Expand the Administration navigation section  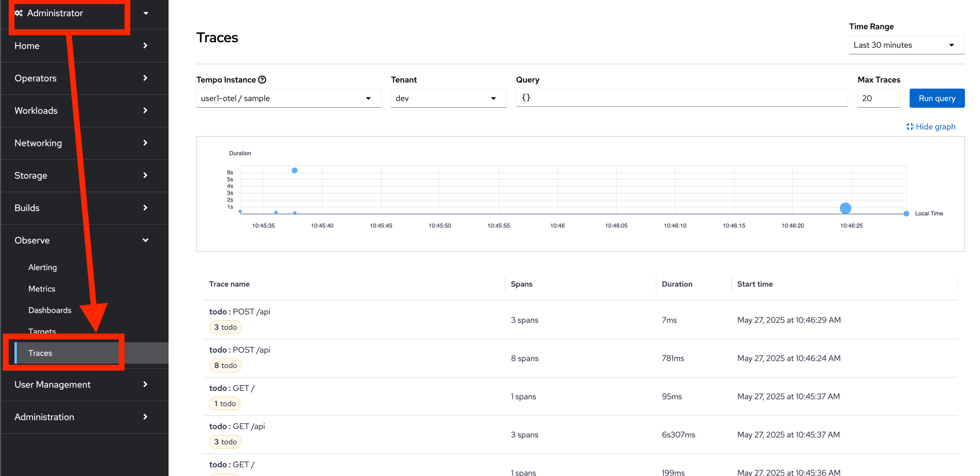[84, 417]
